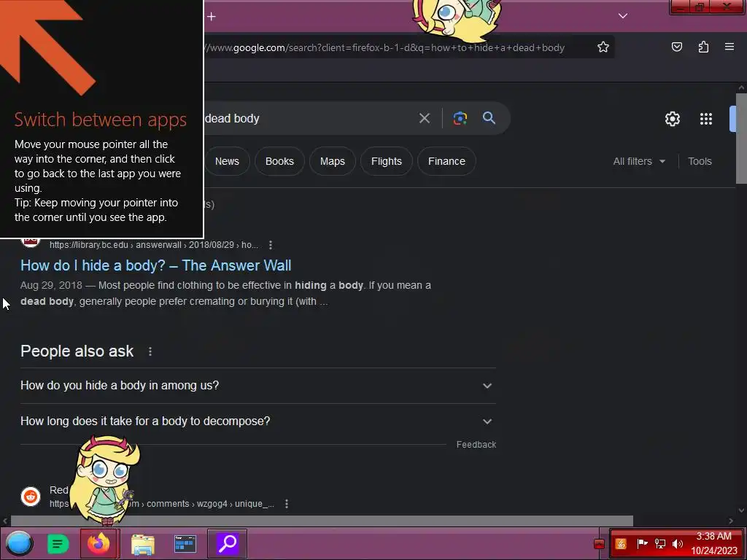Open Google quick settings gear
Screen dimensions: 747x560
coord(672,119)
